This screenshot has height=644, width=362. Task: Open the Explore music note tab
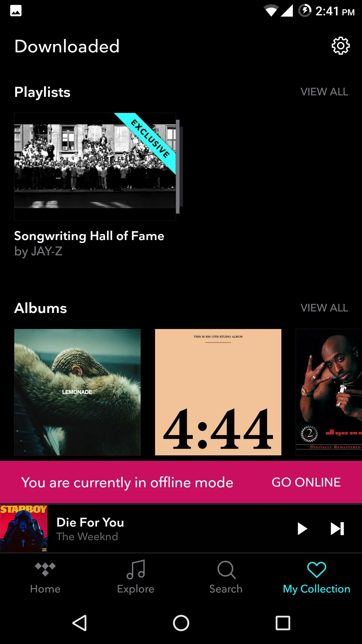click(136, 570)
